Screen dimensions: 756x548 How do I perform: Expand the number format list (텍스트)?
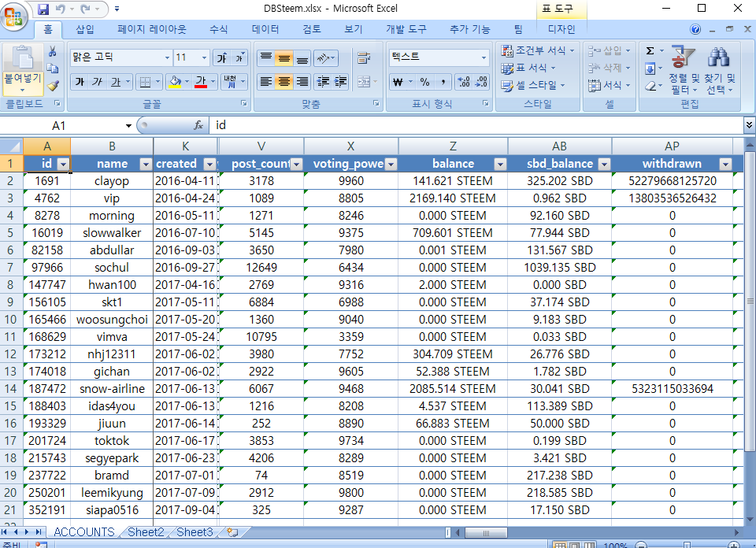click(x=484, y=57)
